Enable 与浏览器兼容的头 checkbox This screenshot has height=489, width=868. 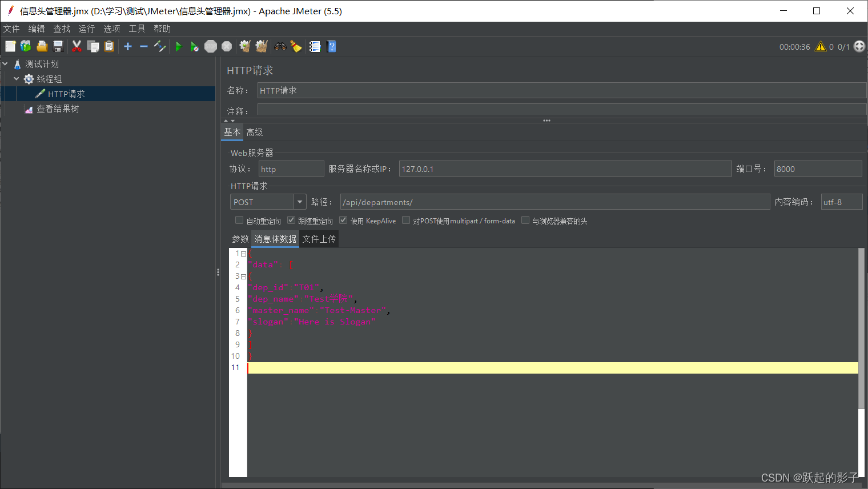(x=525, y=220)
